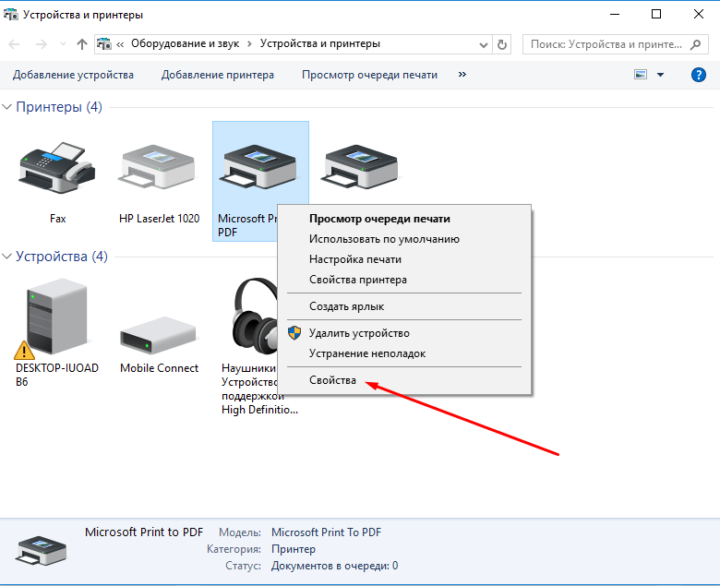
Task: Choose Свойства in the context menu
Action: (332, 380)
